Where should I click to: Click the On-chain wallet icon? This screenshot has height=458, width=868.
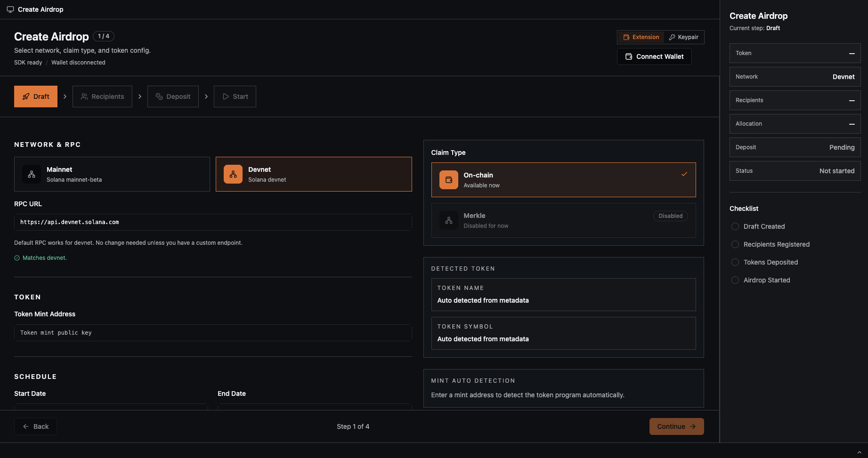(x=448, y=180)
